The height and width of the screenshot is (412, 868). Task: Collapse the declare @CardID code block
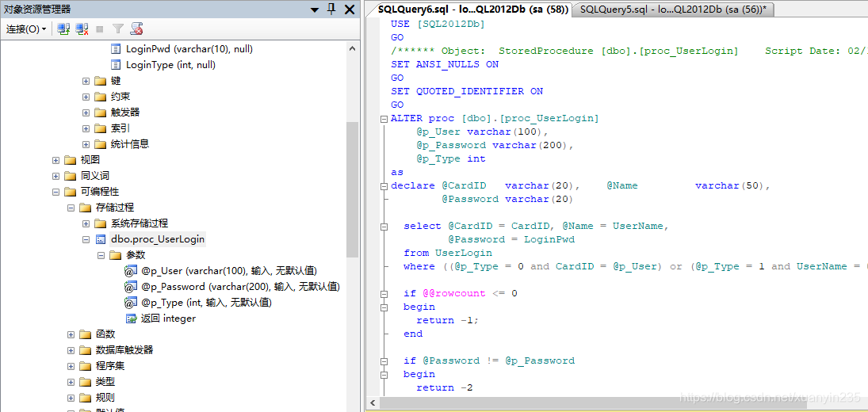tap(384, 186)
